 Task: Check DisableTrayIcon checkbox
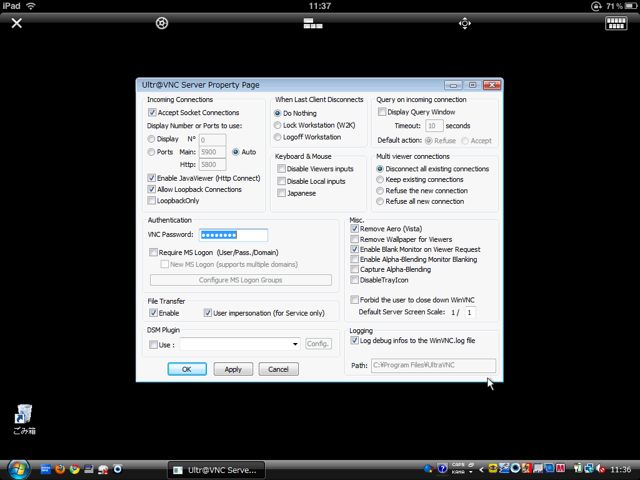[354, 280]
